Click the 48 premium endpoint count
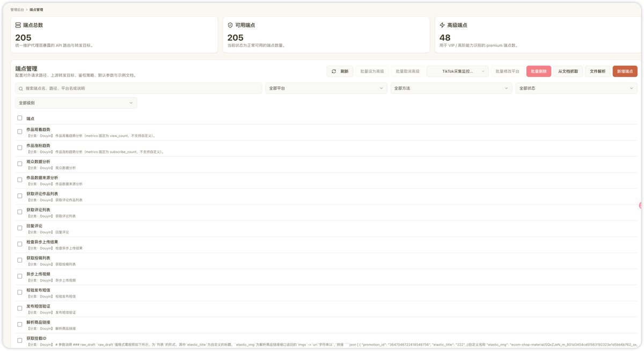The width and height of the screenshot is (644, 351). pos(445,38)
